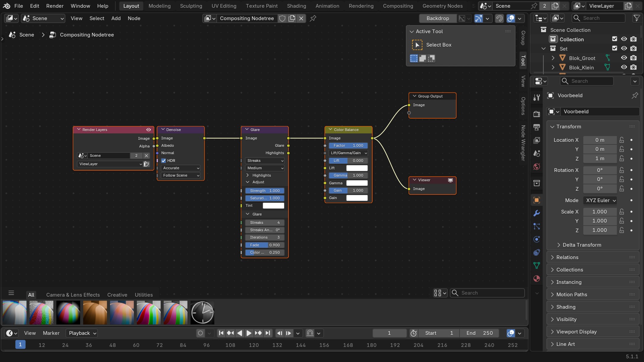Open the Tool properties tab
The width and height of the screenshot is (644, 362).
tap(537, 98)
